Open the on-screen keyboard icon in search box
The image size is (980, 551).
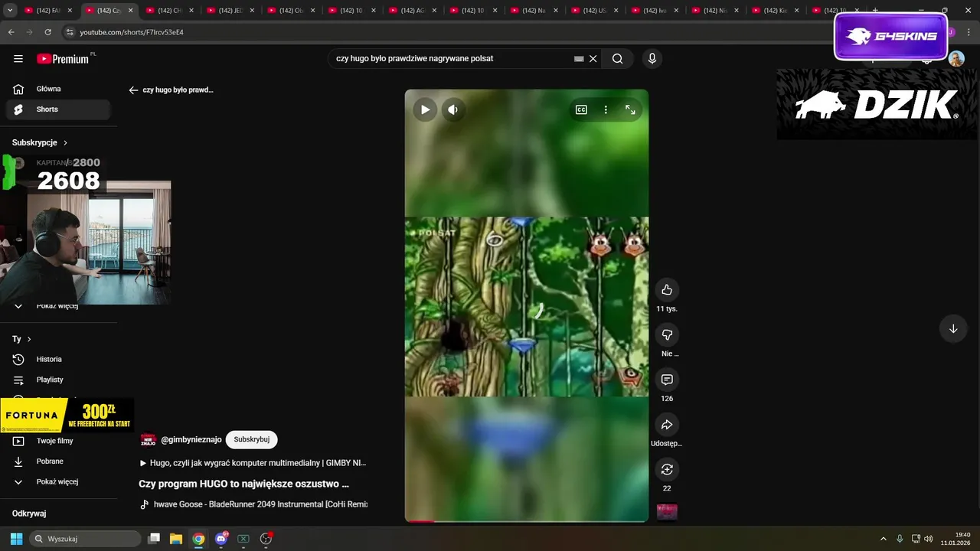[x=579, y=59]
